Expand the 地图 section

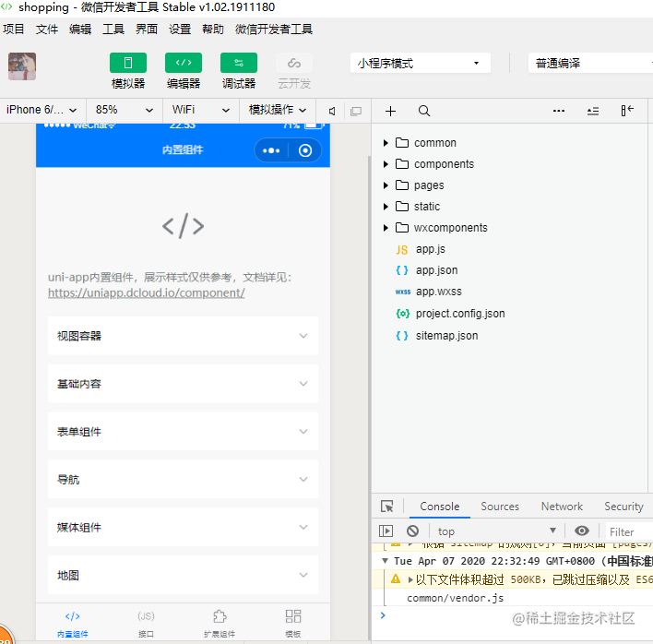click(183, 576)
